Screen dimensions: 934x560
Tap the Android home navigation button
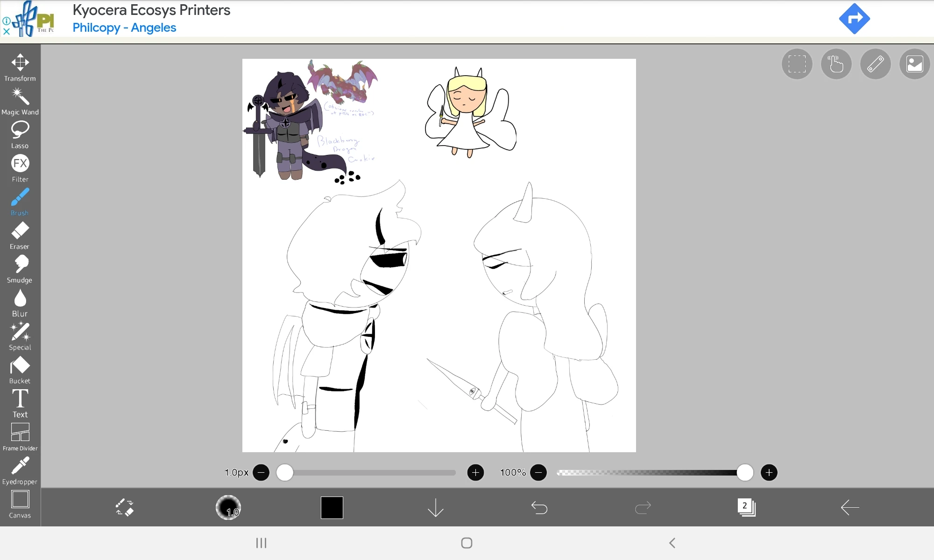(467, 543)
